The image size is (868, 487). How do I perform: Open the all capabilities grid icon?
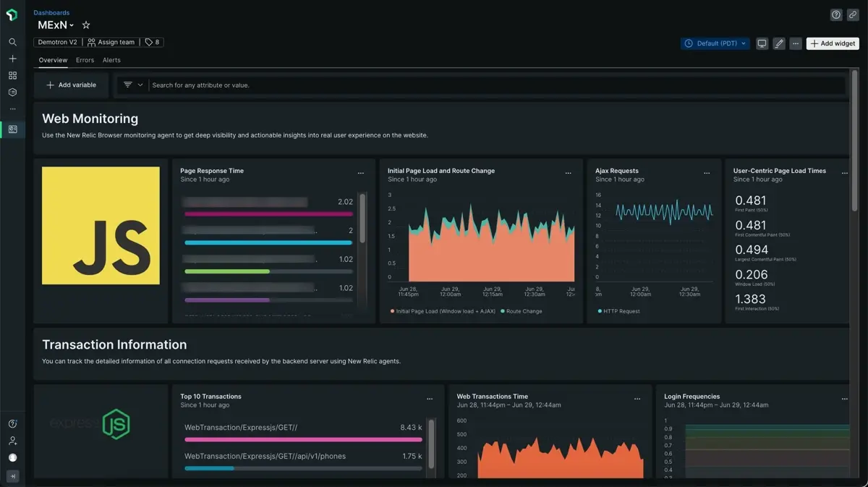coord(12,75)
